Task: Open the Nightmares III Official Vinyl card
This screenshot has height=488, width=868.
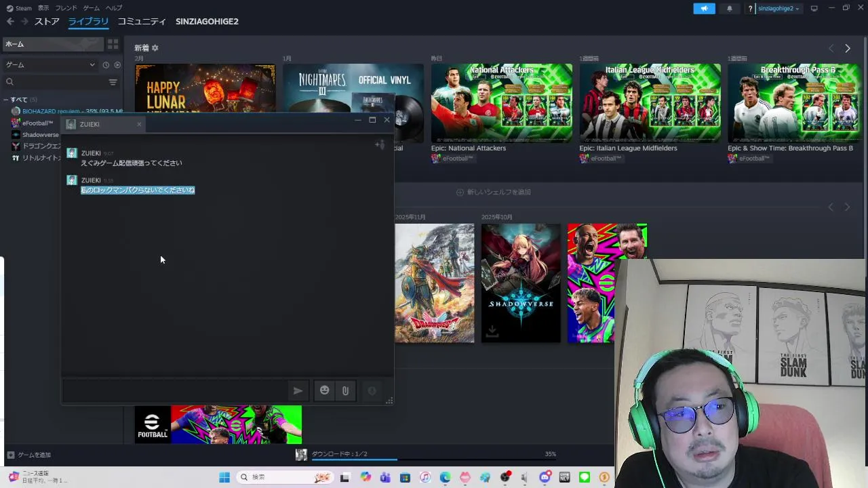Action: (353, 88)
